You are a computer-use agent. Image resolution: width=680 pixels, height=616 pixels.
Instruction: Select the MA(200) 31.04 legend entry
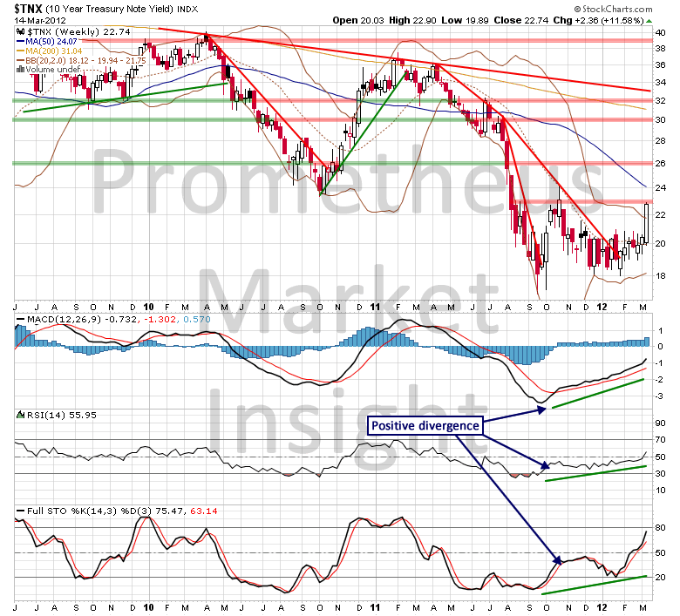tap(49, 51)
